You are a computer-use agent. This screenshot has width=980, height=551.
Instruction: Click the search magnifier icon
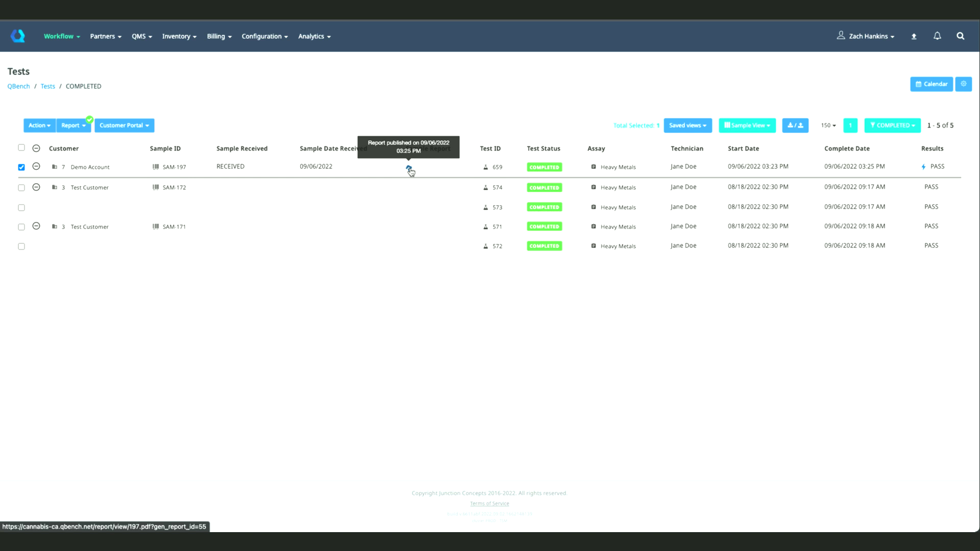coord(960,36)
